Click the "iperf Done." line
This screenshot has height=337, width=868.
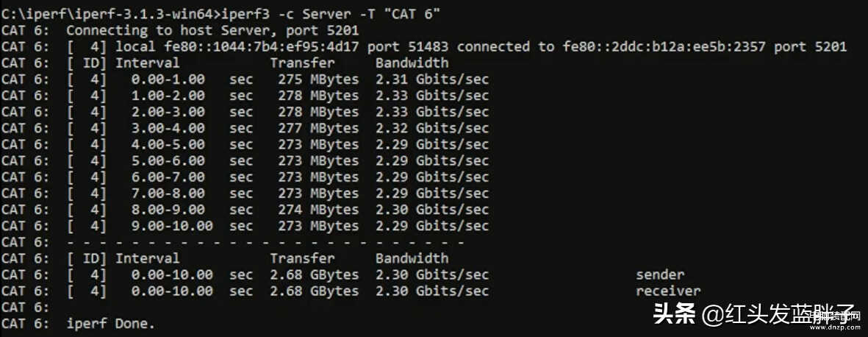click(111, 324)
